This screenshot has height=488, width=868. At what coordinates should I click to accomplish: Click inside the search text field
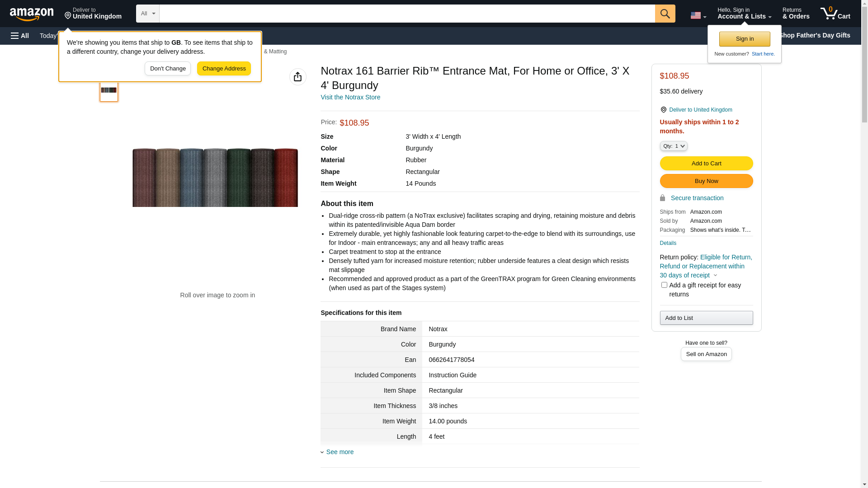pyautogui.click(x=407, y=14)
